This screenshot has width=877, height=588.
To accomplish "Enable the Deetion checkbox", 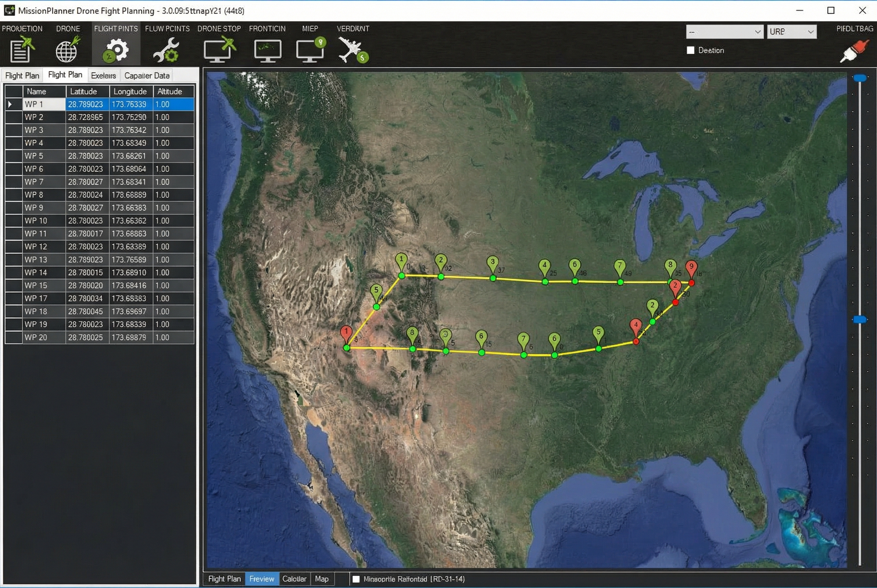I will (x=690, y=50).
